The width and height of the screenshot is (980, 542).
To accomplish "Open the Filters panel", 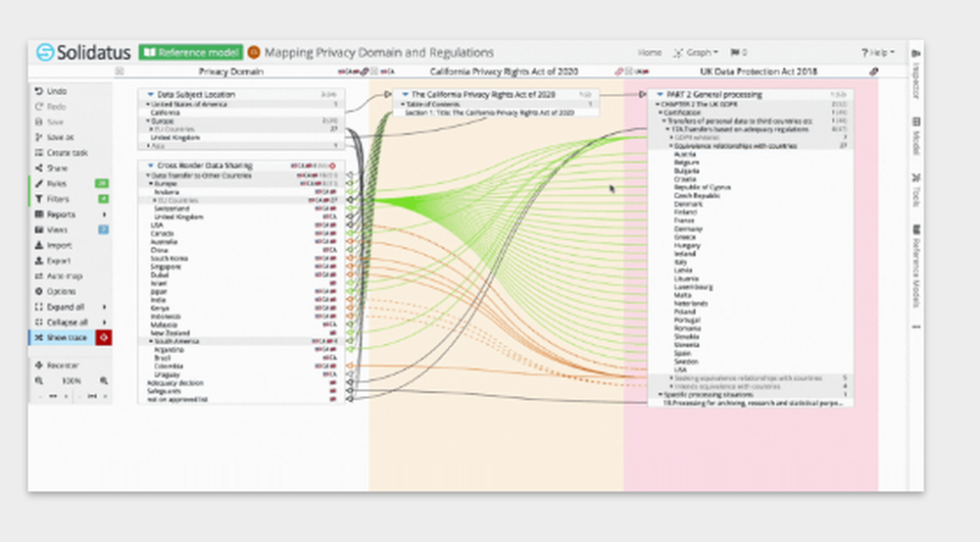I will tap(70, 199).
